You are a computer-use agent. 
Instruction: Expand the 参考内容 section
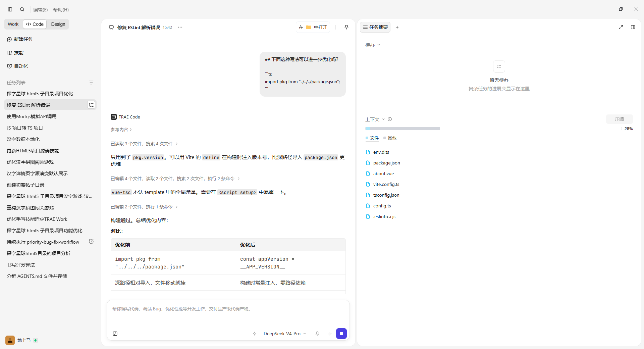[121, 130]
